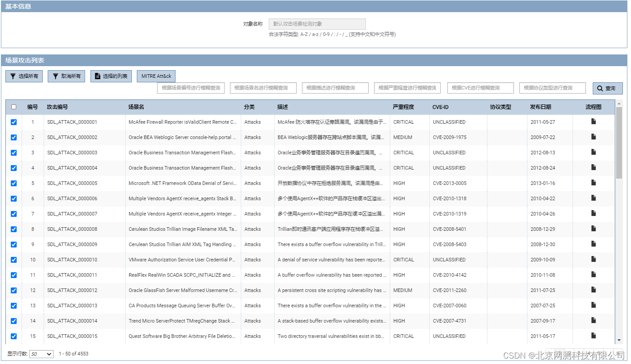Open flowchart icon for SDL_ATTACK_0000007 row
Screen dimensions: 631x364
tap(594, 213)
